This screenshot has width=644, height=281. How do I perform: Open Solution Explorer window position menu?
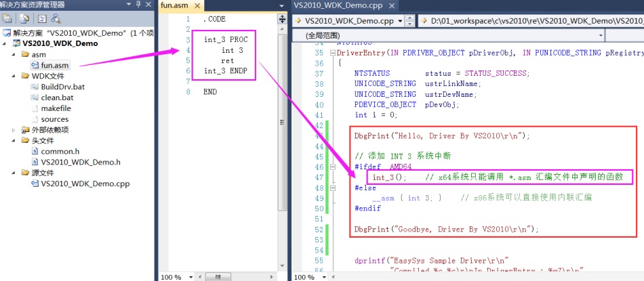click(x=129, y=5)
